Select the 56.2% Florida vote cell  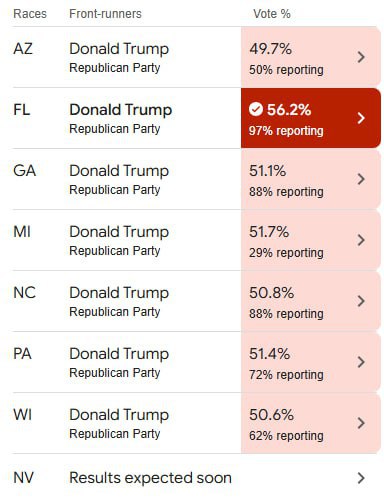(x=311, y=118)
